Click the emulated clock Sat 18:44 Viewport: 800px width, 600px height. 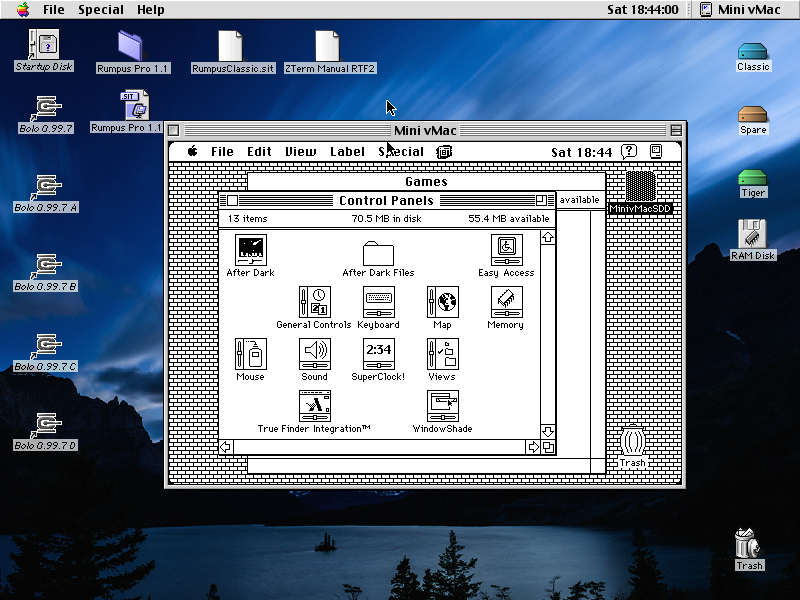(581, 152)
